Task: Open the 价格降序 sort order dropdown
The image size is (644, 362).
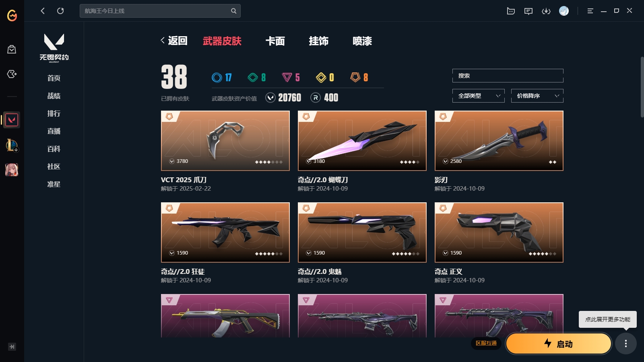Action: coord(537,96)
